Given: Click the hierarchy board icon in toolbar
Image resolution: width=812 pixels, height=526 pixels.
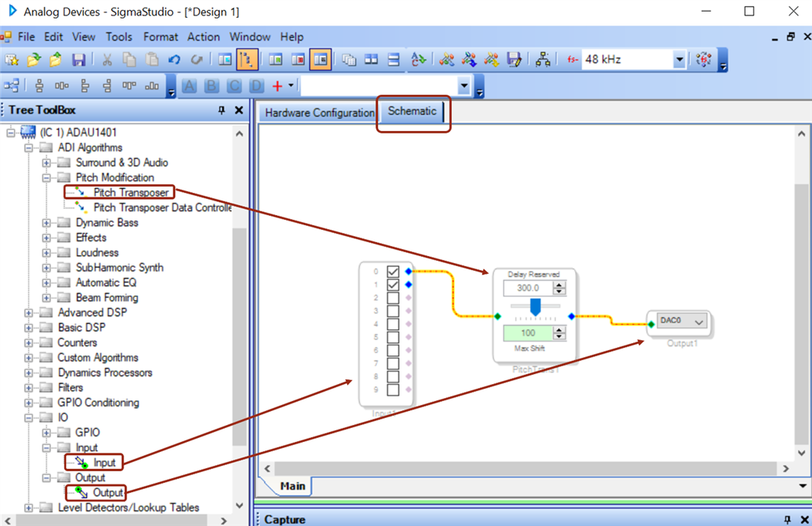Looking at the screenshot, I should click(x=543, y=59).
